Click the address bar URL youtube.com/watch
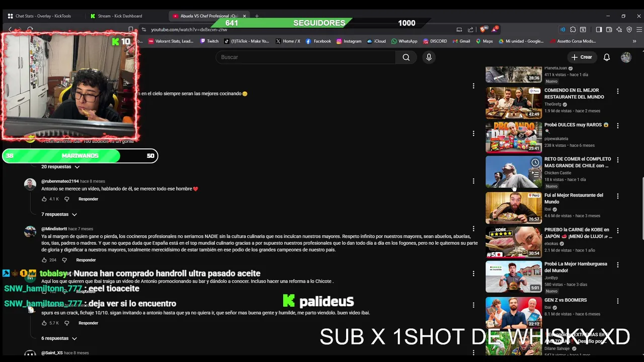Viewport: 644px width, 362px height. tap(189, 30)
